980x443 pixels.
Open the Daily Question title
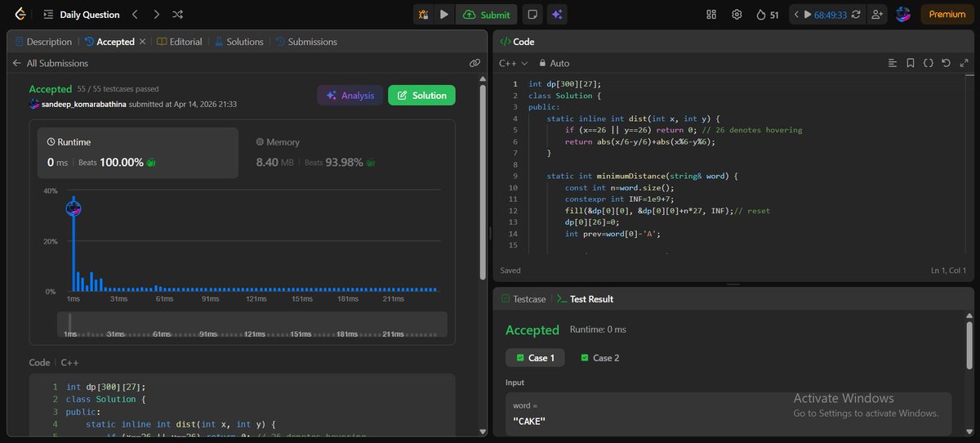(90, 15)
